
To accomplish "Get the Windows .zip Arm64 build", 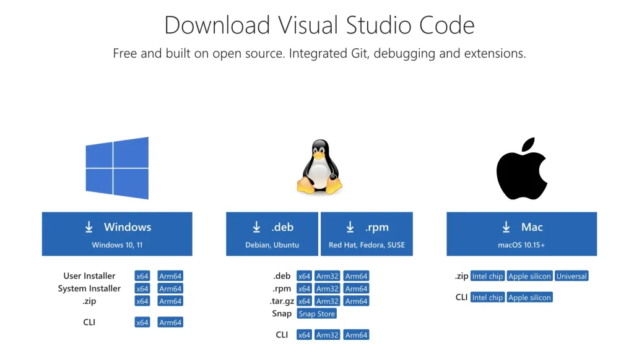I will (170, 301).
